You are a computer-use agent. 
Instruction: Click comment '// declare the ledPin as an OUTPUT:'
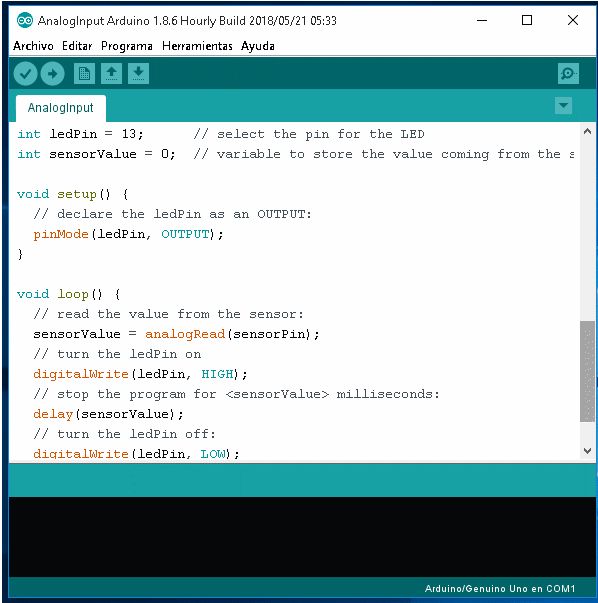coord(172,214)
